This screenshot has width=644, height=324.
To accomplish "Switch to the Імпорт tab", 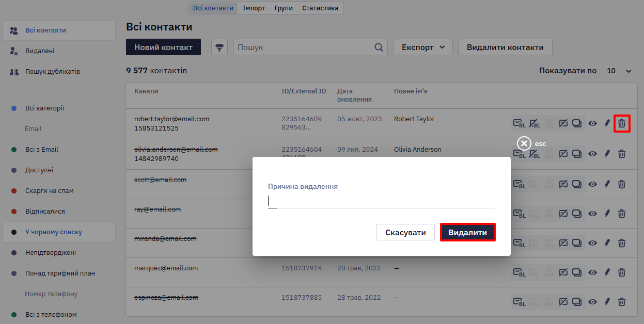I will coord(254,8).
